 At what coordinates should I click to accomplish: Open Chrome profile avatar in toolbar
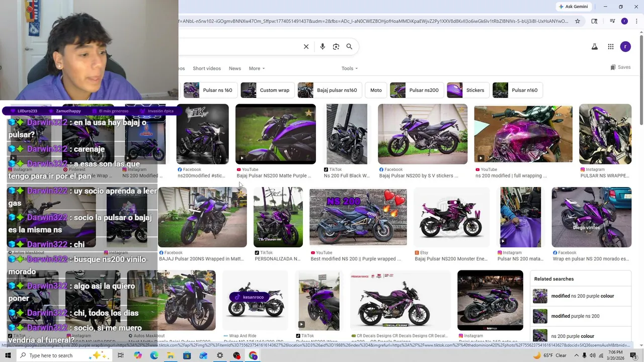coord(624,21)
